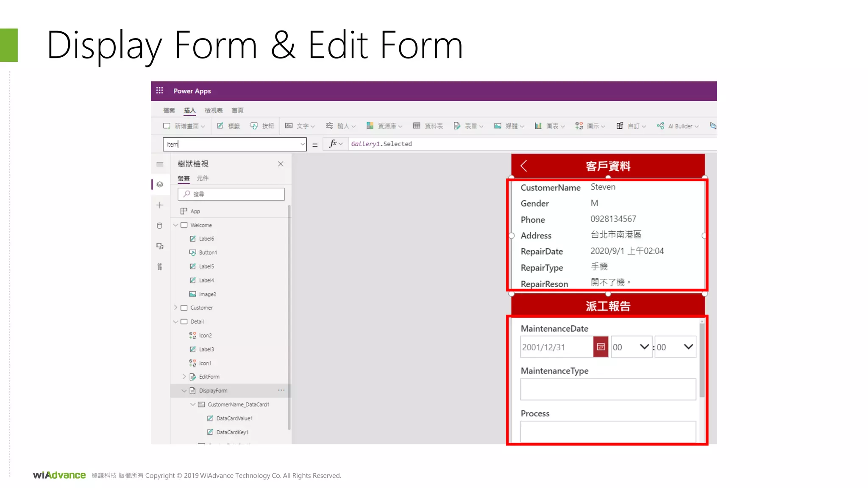Open the 新增畫面 dropdown
This screenshot has width=868, height=488.
pos(184,126)
